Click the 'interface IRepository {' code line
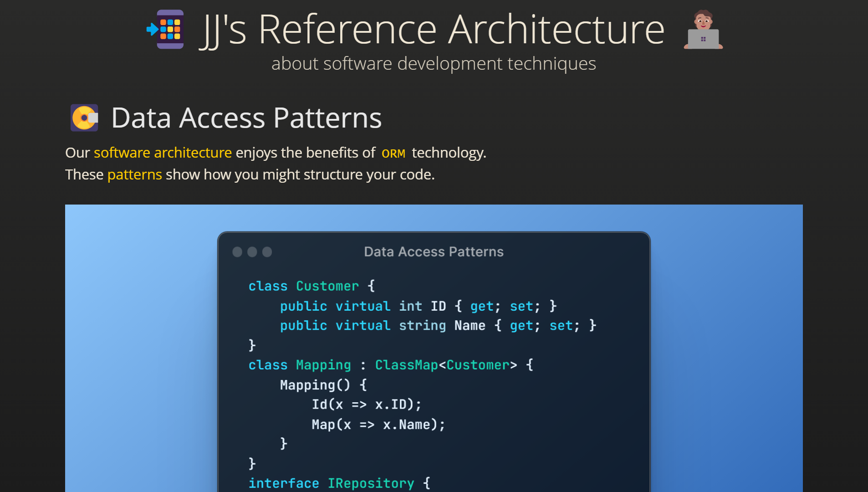 (339, 483)
